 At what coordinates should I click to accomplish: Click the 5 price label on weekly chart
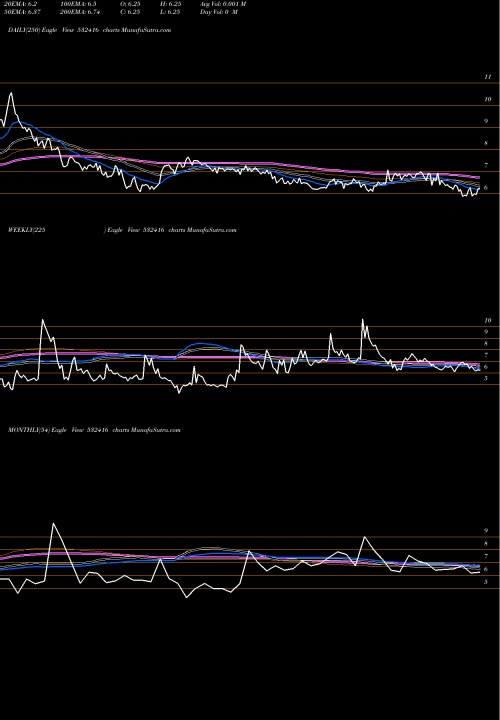pos(486,378)
